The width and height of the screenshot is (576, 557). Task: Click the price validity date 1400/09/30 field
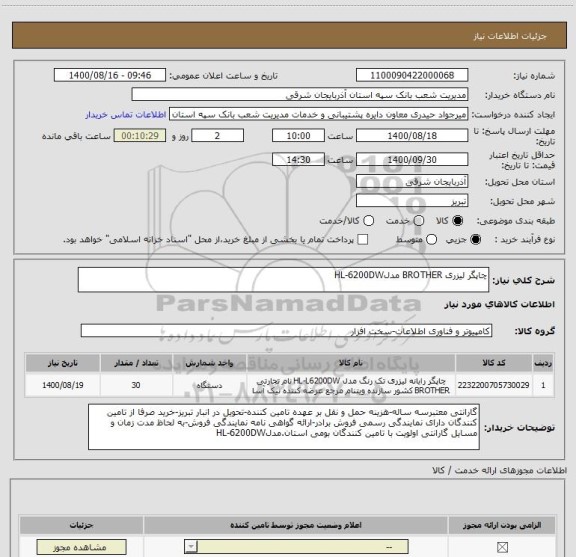pos(412,159)
